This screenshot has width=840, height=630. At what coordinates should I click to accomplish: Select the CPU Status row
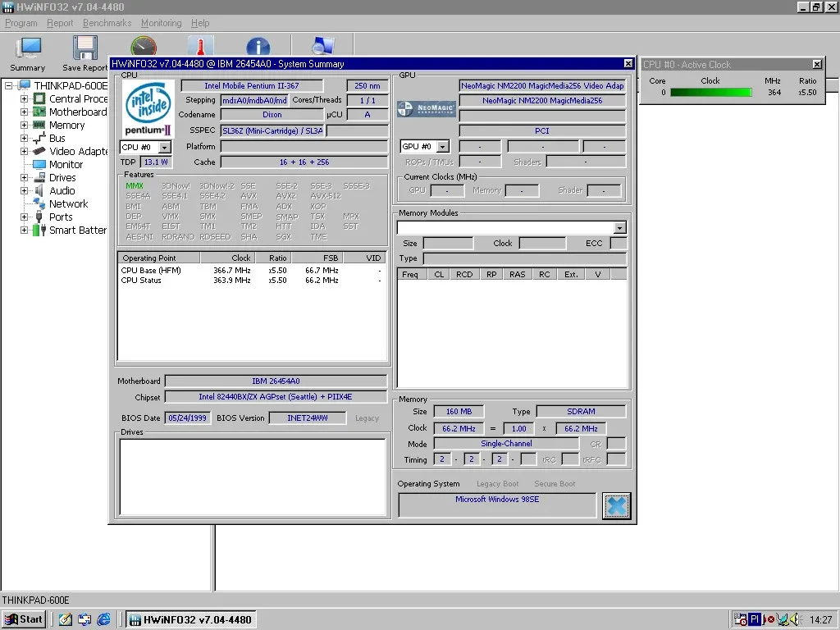(252, 281)
